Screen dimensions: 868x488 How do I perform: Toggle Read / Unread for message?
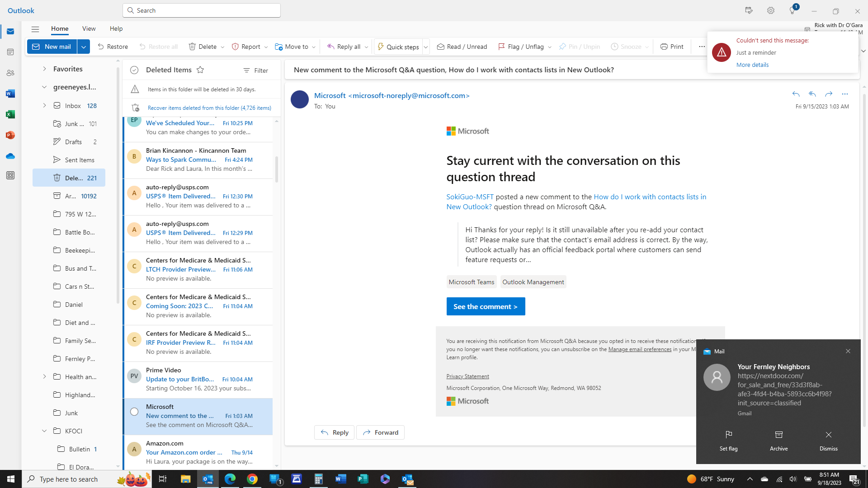(x=462, y=47)
